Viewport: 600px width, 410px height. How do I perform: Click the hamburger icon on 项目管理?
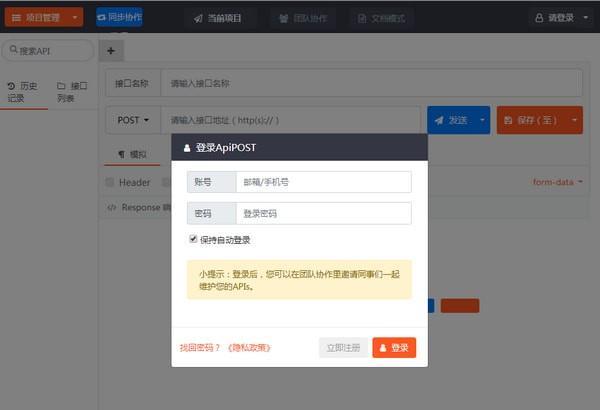coord(16,18)
